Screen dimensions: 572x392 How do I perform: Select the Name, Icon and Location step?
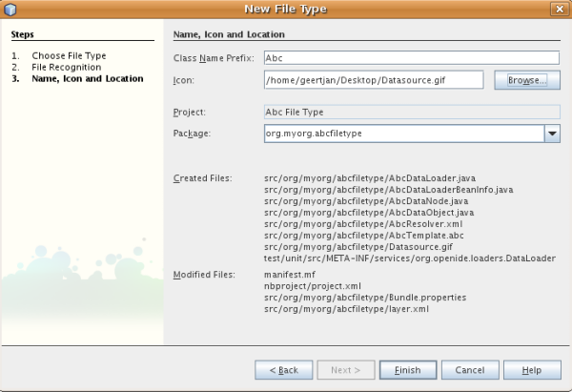pyautogui.click(x=87, y=79)
